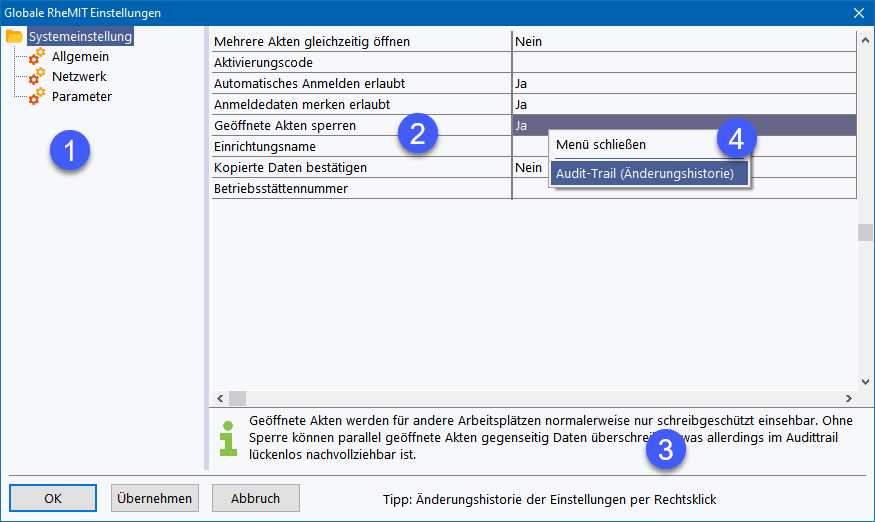Click the gear icon beside Netzwerk
Screen dimensions: 875x522
(x=37, y=77)
